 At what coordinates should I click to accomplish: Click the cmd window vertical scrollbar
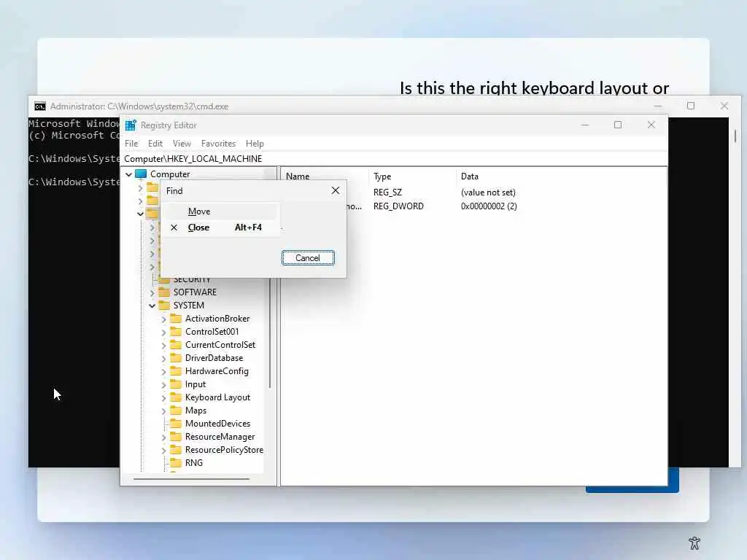pyautogui.click(x=735, y=136)
